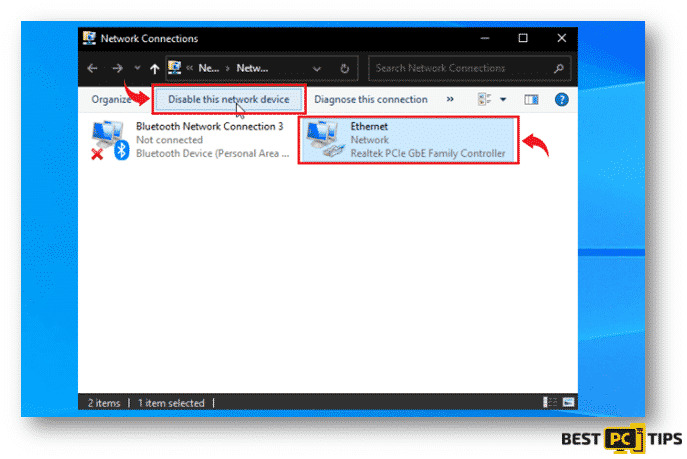The width and height of the screenshot is (687, 459).
Task: Click '1 item selected' in status bar
Action: pos(171,403)
